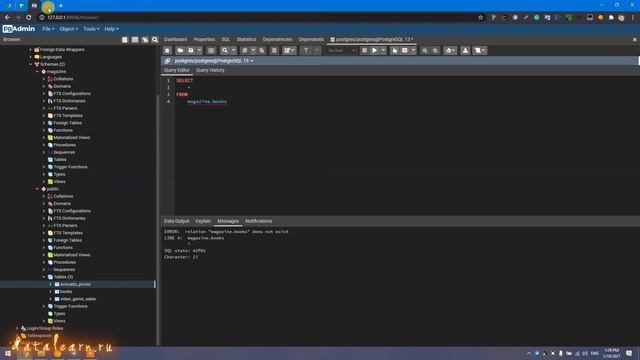Click the Open File folder icon
Screen dimensions: 640x360
click(180, 51)
